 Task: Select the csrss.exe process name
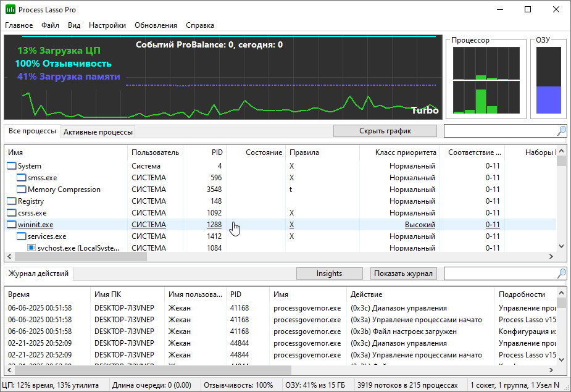[32, 213]
